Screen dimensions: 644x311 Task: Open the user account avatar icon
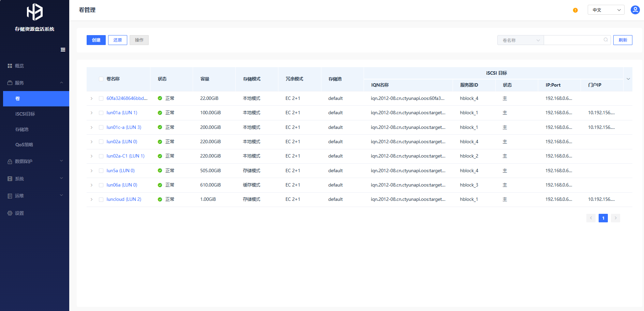(x=635, y=10)
